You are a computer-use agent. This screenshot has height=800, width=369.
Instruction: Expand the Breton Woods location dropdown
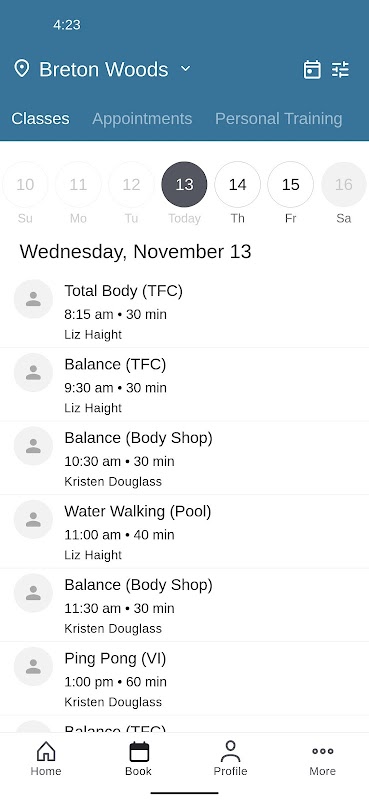coord(185,68)
